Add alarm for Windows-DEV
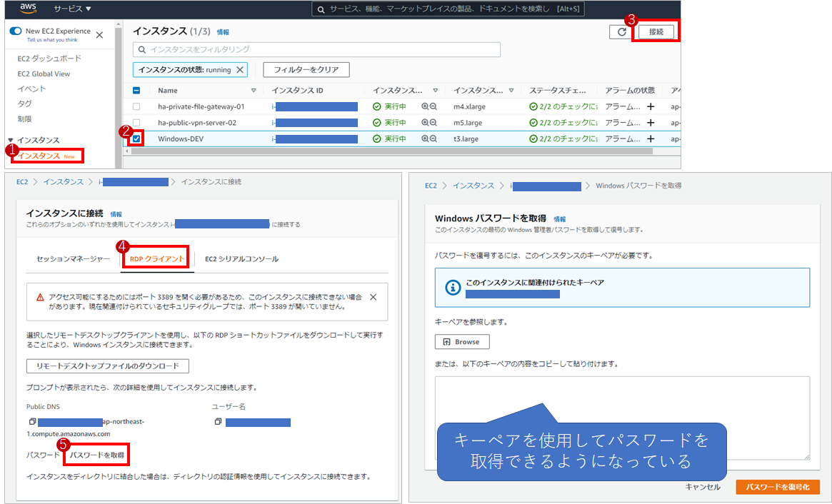Screen dimensions: 832x504 [x=651, y=138]
